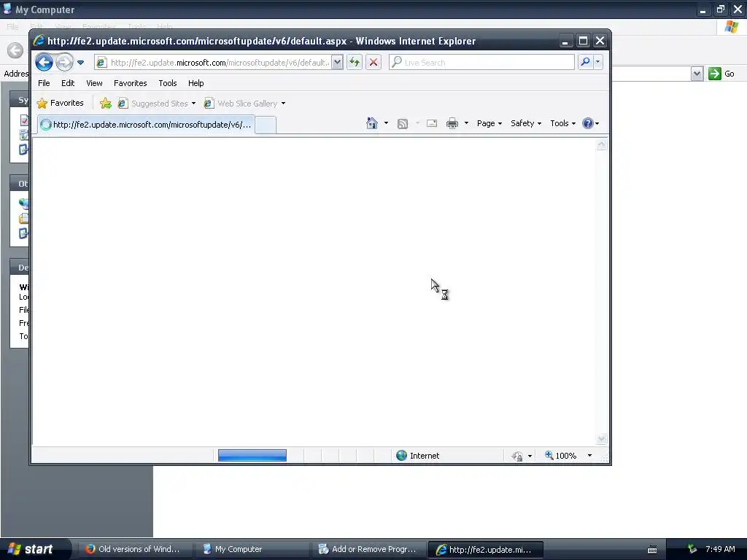This screenshot has height=560, width=747.
Task: Click the Refresh button in Internet Explorer
Action: point(355,63)
